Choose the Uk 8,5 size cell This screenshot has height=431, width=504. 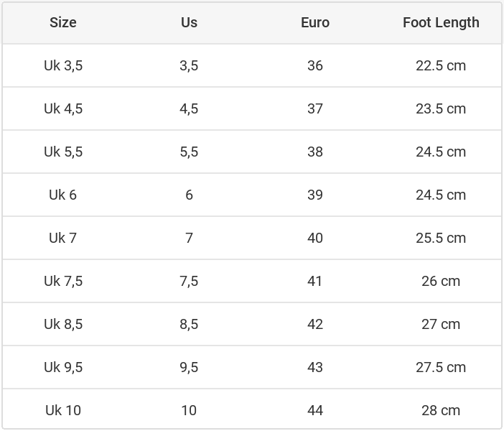(x=63, y=324)
